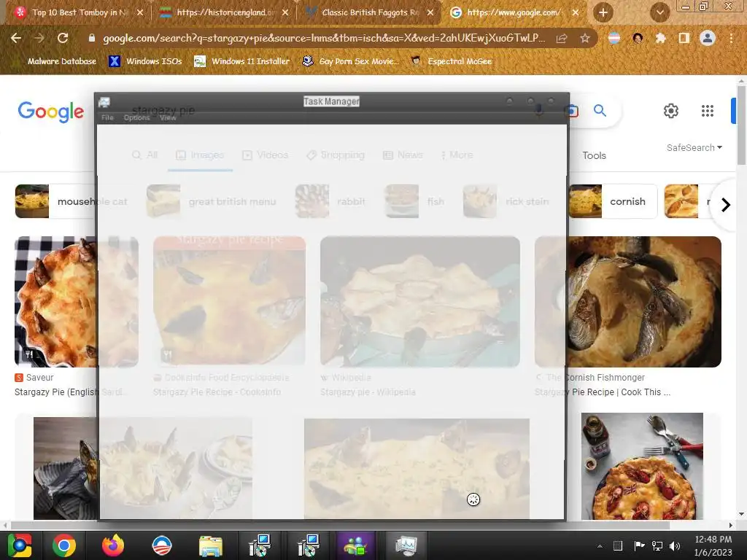Open Google search by image camera
This screenshot has width=747, height=560.
click(x=571, y=111)
